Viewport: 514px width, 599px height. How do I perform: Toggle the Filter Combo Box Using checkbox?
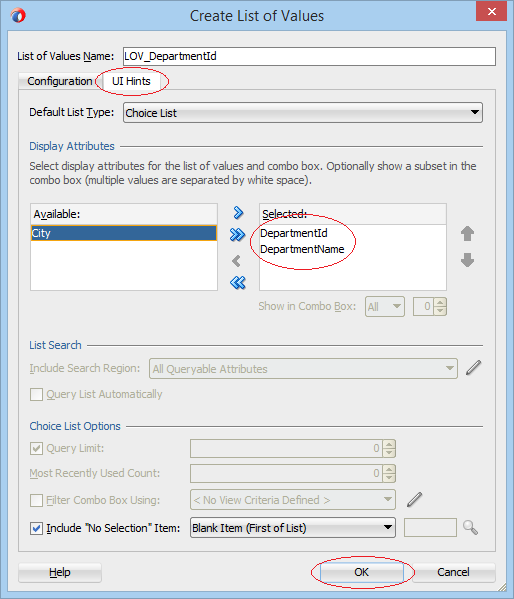click(x=36, y=500)
